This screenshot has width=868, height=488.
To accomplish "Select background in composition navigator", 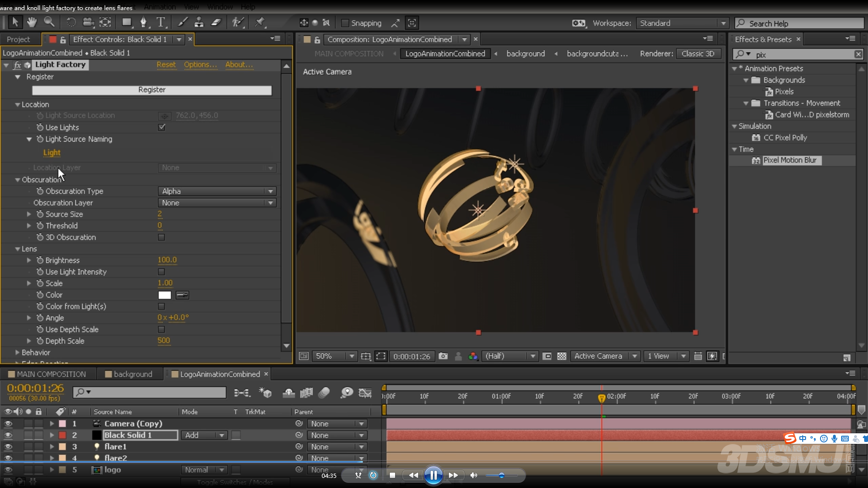I will pos(526,54).
